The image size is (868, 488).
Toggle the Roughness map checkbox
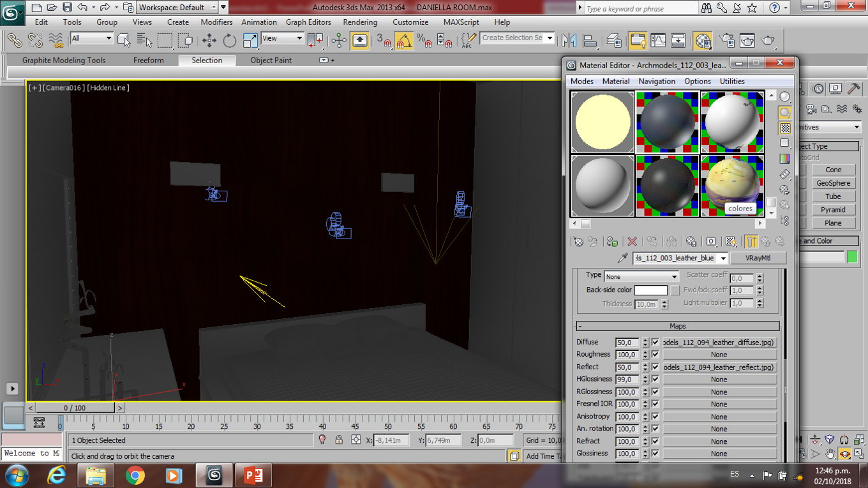(655, 355)
